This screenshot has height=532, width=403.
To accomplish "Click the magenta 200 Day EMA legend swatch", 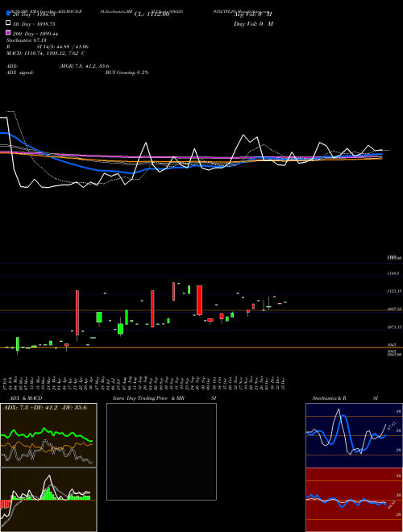I will click(9, 33).
